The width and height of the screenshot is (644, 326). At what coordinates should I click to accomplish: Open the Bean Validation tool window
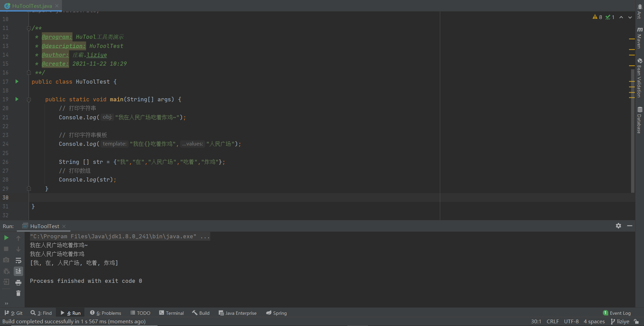tap(640, 78)
